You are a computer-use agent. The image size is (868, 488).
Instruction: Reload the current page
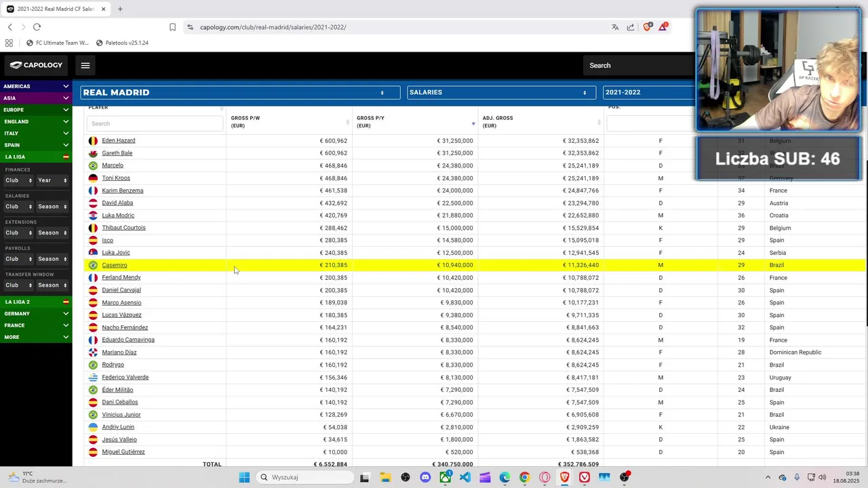coord(37,27)
